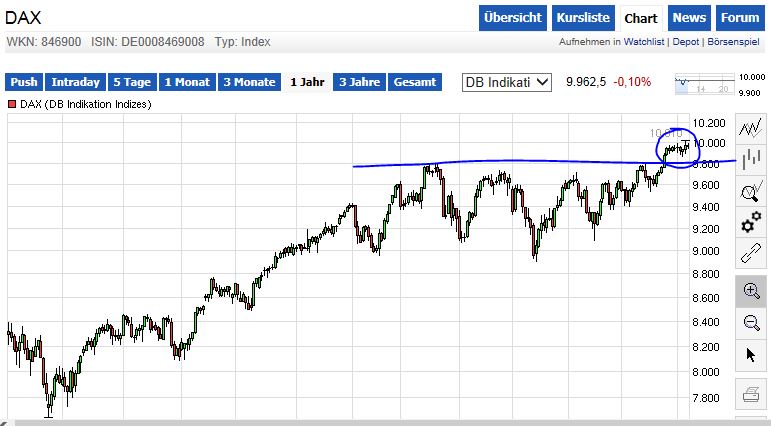Toggle the Push live updates button
Image resolution: width=771 pixels, height=426 pixels.
24,82
